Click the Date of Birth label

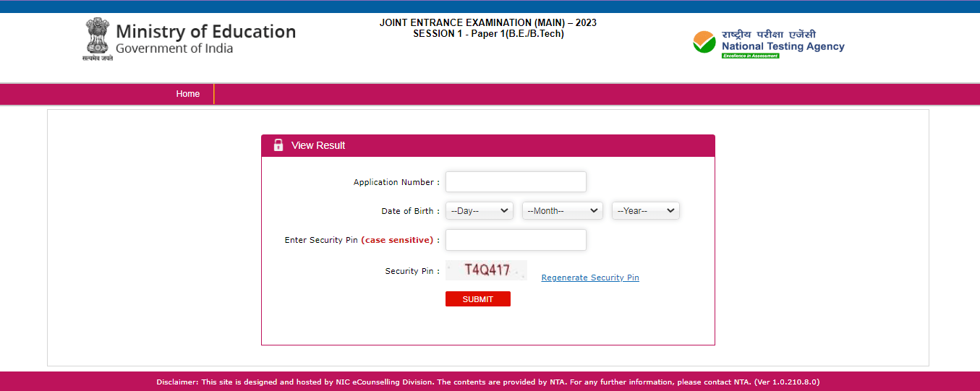[409, 211]
